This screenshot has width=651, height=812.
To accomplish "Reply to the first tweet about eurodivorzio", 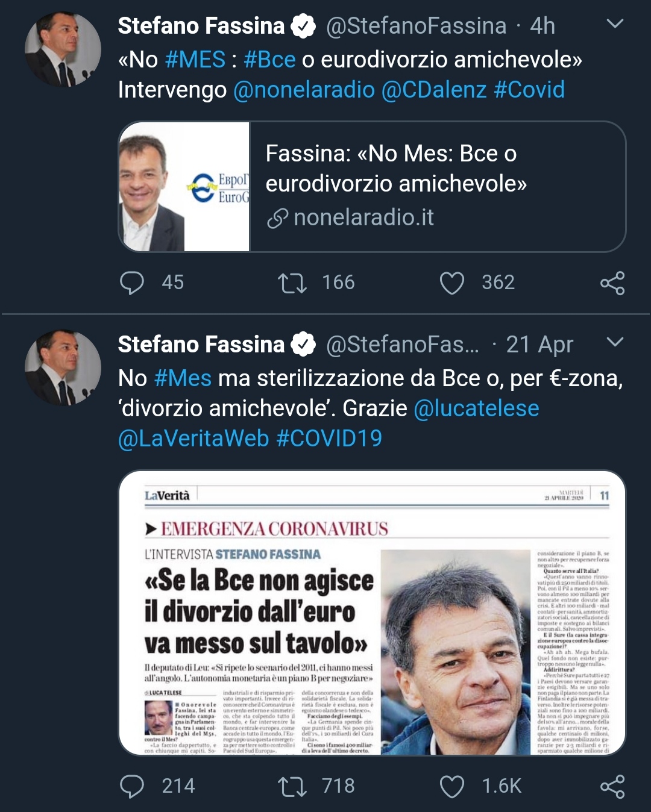I will pos(132,283).
